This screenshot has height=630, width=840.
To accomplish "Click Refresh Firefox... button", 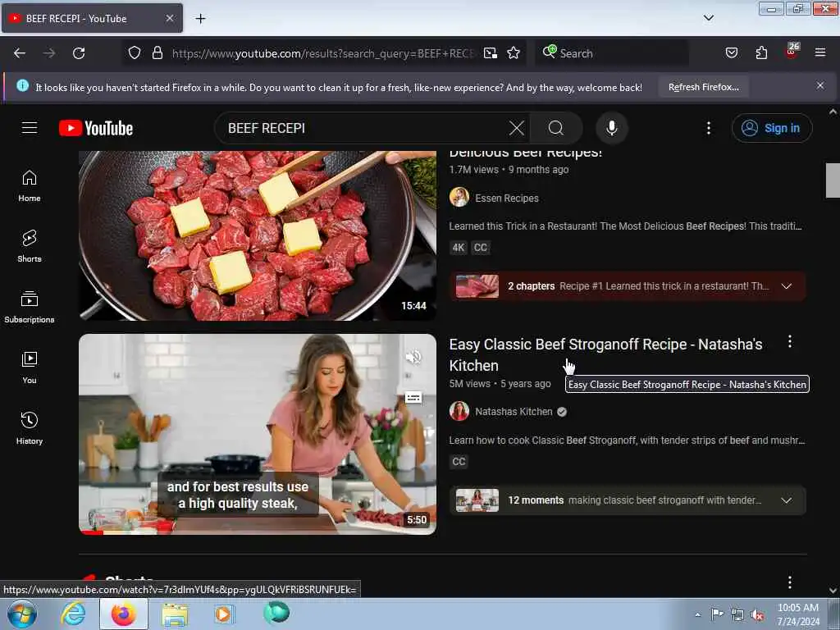I will click(703, 87).
